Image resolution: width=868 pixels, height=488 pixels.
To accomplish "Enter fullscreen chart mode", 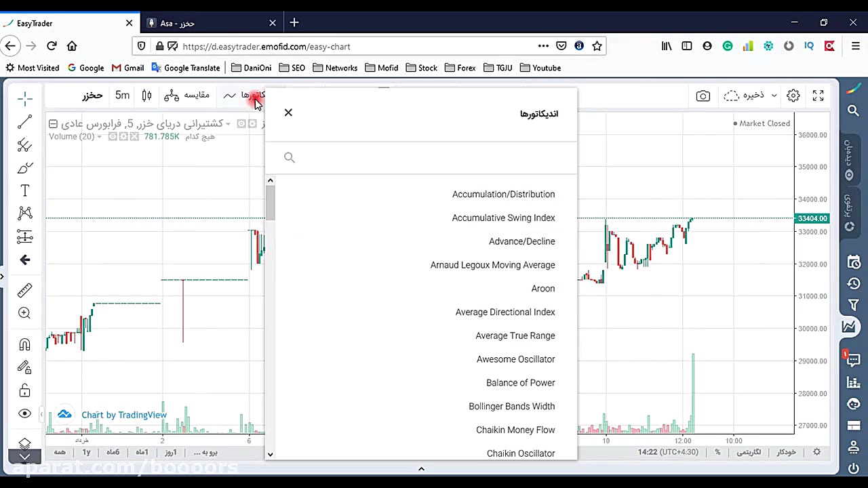I will (x=818, y=96).
